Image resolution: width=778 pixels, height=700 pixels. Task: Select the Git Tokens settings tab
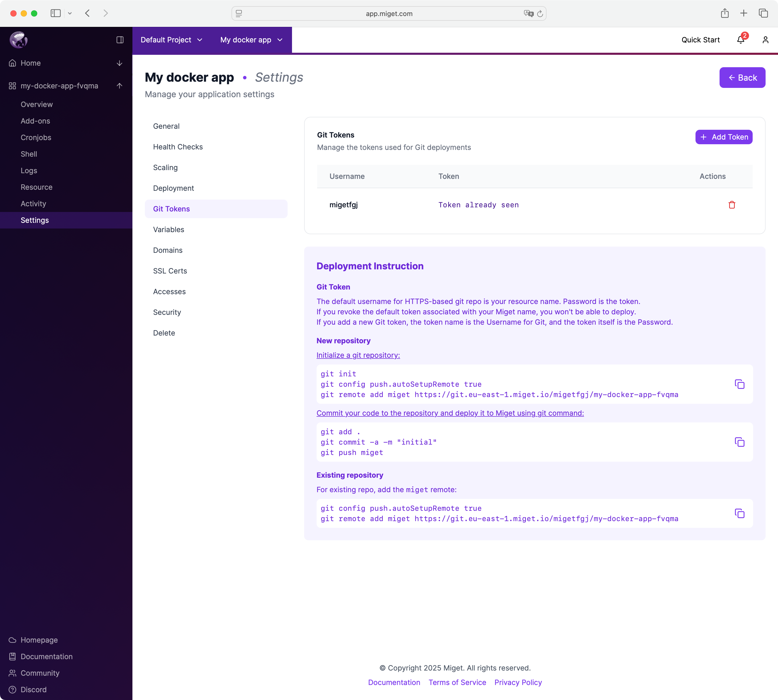point(216,209)
